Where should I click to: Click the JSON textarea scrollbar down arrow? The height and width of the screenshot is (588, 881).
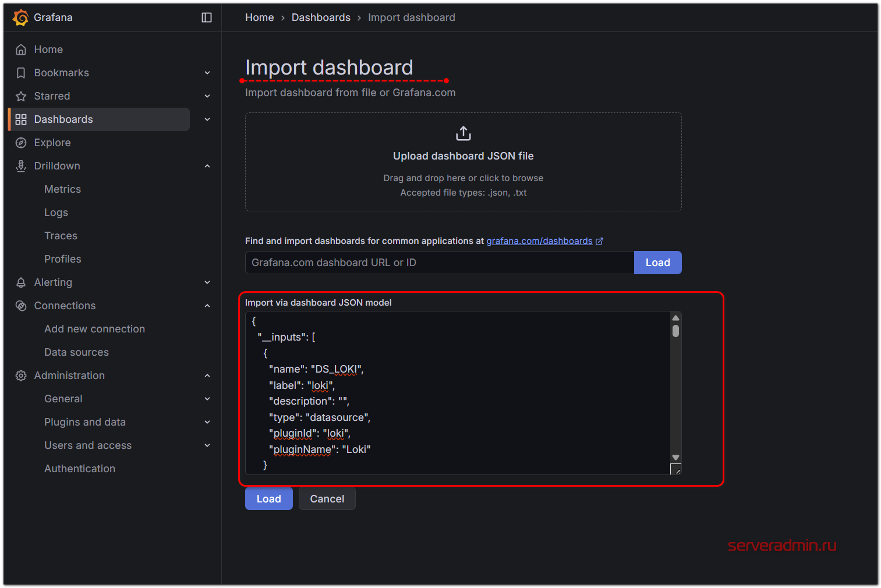click(x=675, y=458)
